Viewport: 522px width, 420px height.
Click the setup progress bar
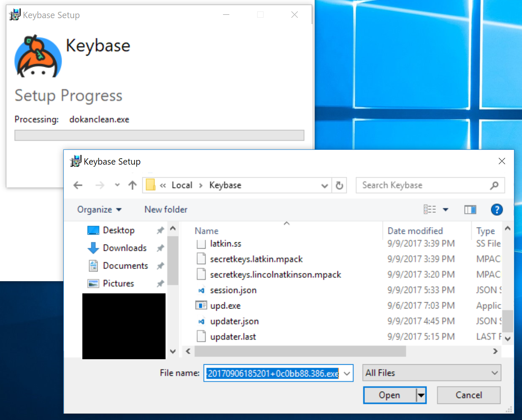click(x=160, y=135)
